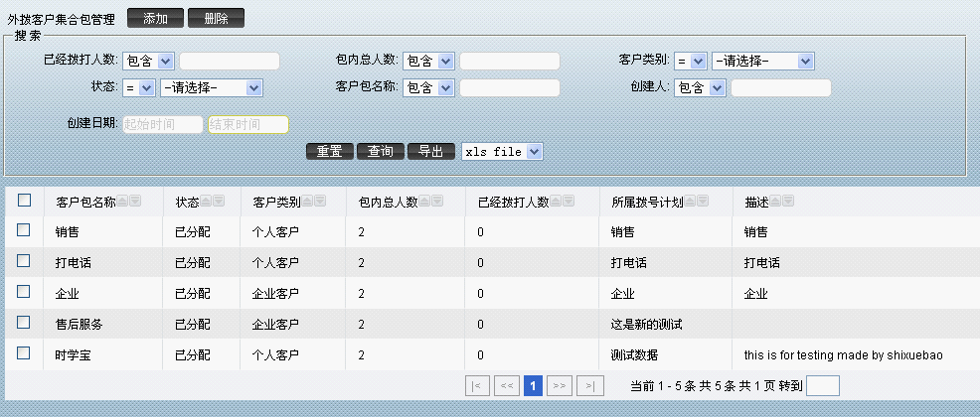Open the 已经拨打人数 包含 operator dropdown
The height and width of the screenshot is (417, 980).
(x=149, y=62)
